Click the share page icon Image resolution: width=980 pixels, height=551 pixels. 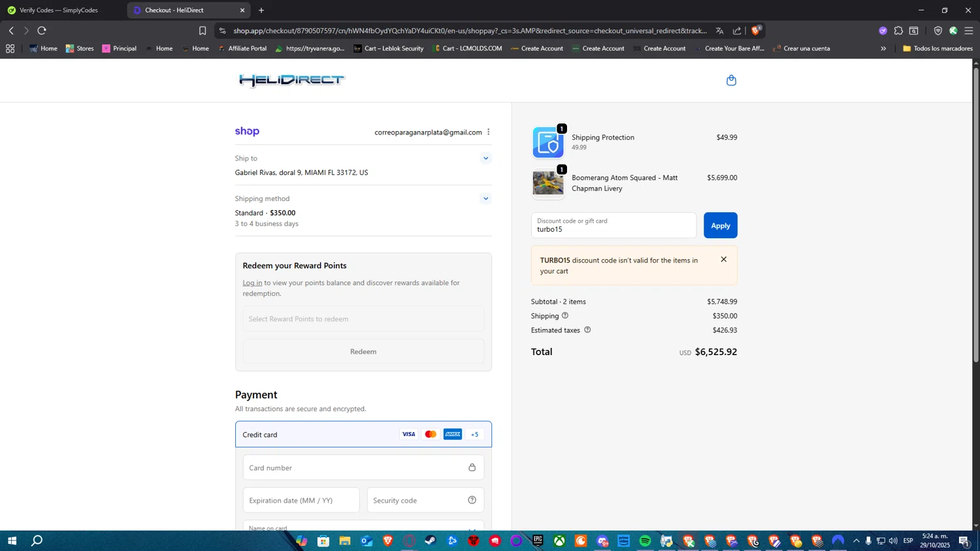[737, 31]
